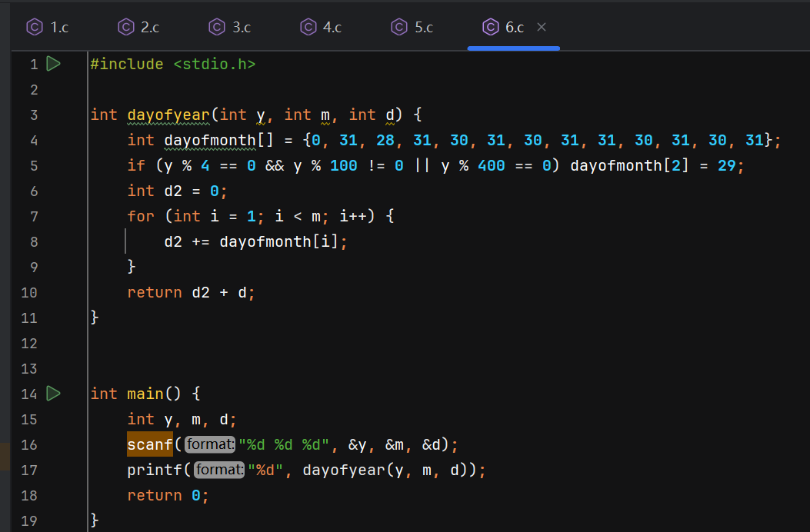Switch to the 2.c tab
Image resolution: width=810 pixels, height=532 pixels.
149,27
